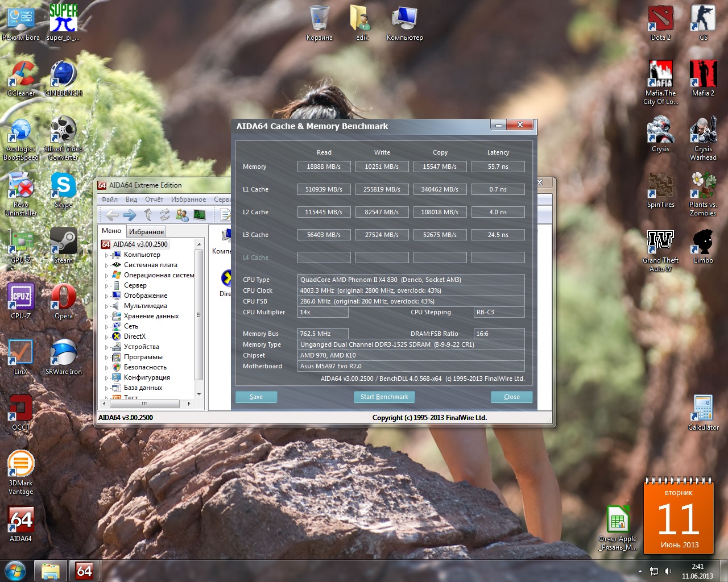728x582 pixels.
Task: Select the Calculator desktop icon
Action: [703, 413]
